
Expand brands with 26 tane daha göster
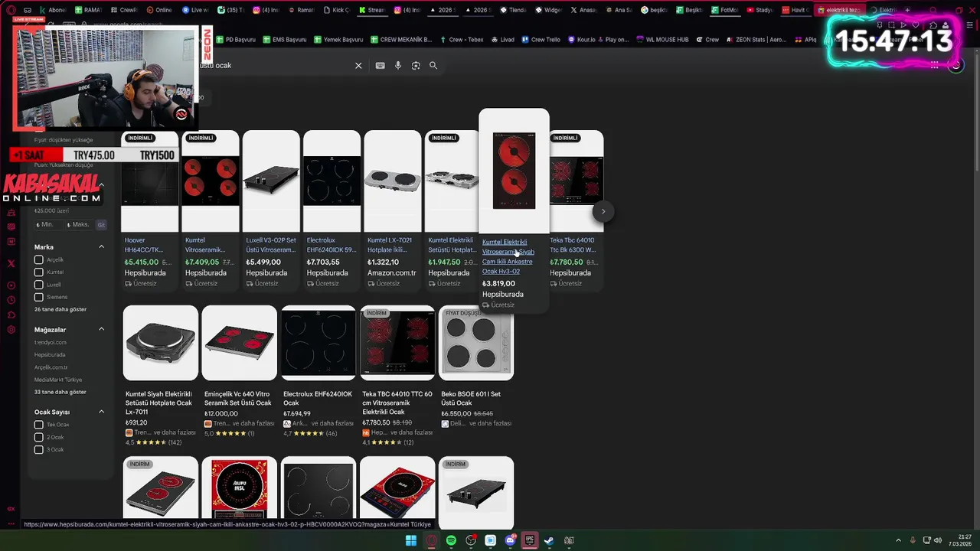tap(60, 309)
